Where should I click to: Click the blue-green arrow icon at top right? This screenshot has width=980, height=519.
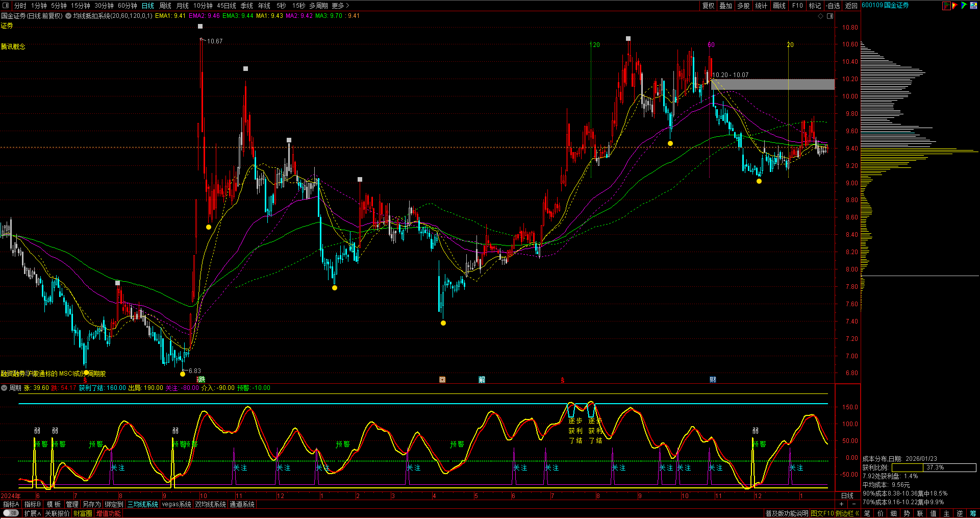coord(964,6)
